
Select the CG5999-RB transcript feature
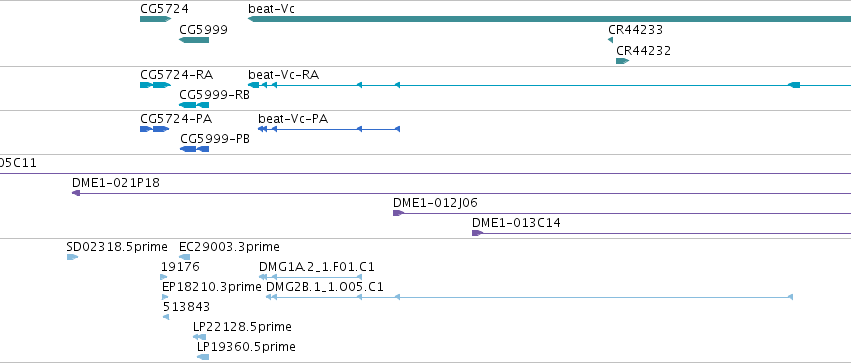coord(194,105)
